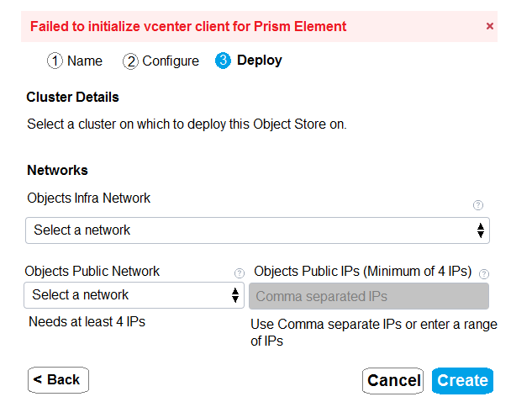This screenshot has width=532, height=418.
Task: Open the Objects Public Network dropdown
Action: coord(126,295)
